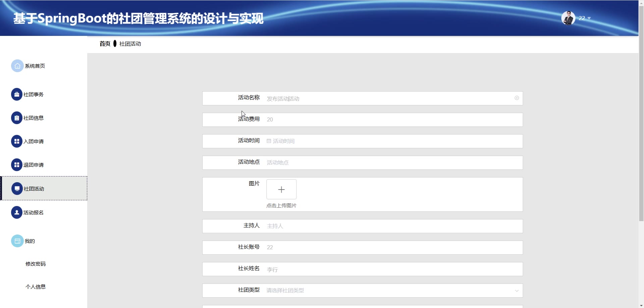Screen dimensions: 644x308
Task: Click the 图片 field label
Action: pos(254,184)
